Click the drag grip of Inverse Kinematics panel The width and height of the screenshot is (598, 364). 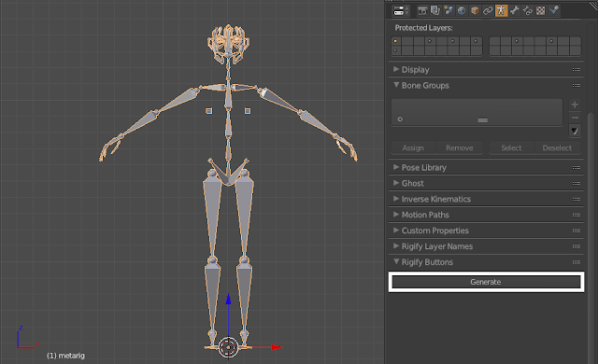tap(577, 199)
